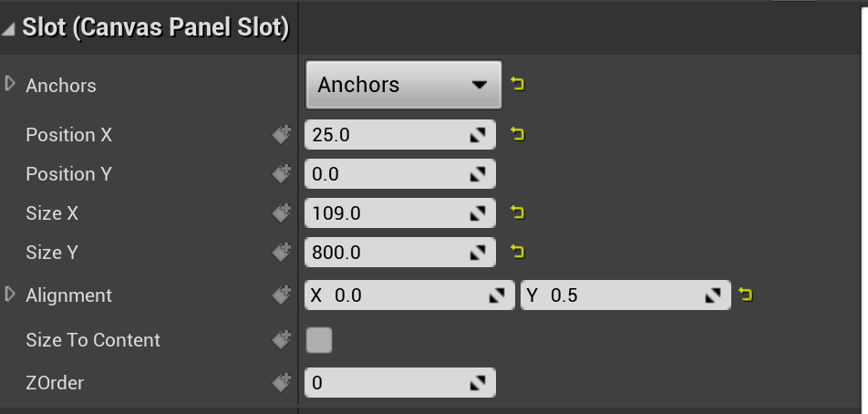Reset Alignment to default value
Screen dimensions: 868x414
(746, 295)
